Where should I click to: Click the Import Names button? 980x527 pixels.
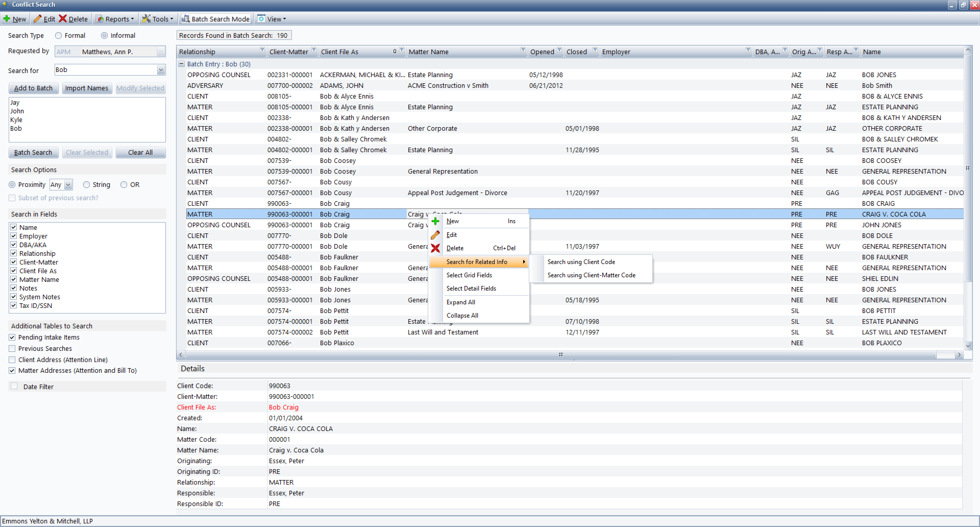(87, 88)
